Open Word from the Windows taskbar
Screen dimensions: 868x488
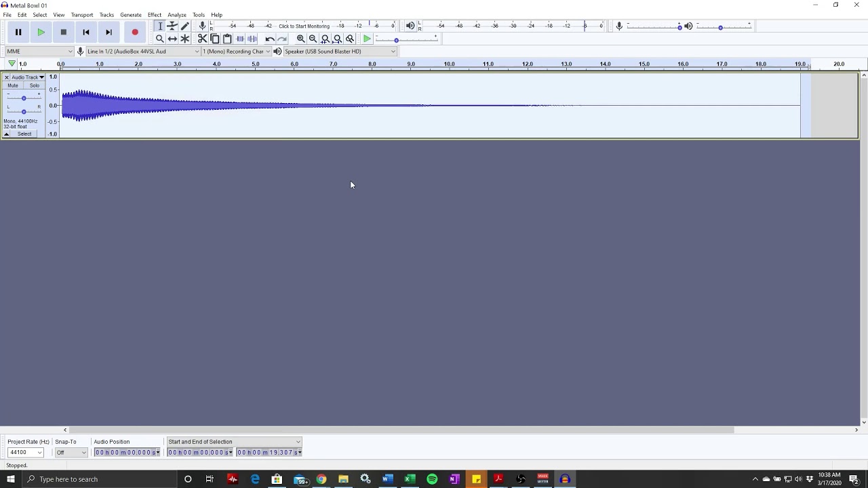(387, 479)
